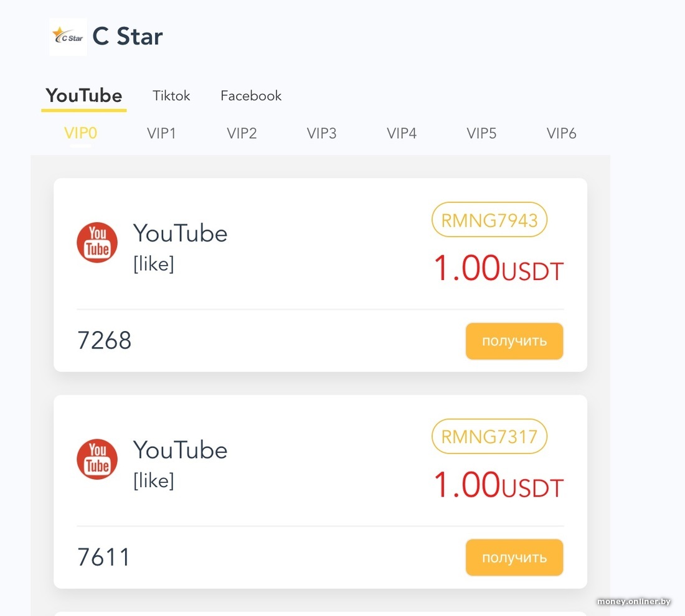Click the first YouTube [like] task title
The width and height of the screenshot is (685, 616).
[x=180, y=247]
